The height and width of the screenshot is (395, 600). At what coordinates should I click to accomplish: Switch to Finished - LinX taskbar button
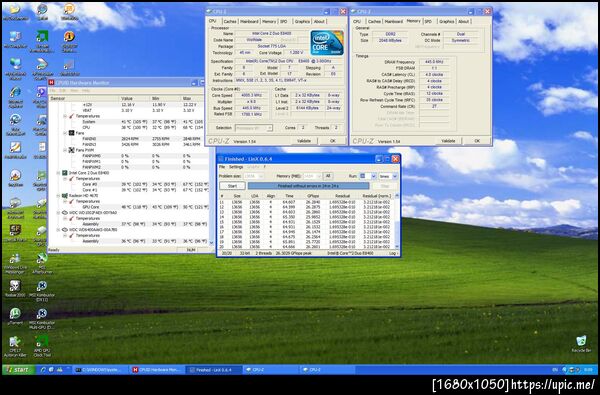coord(214,370)
